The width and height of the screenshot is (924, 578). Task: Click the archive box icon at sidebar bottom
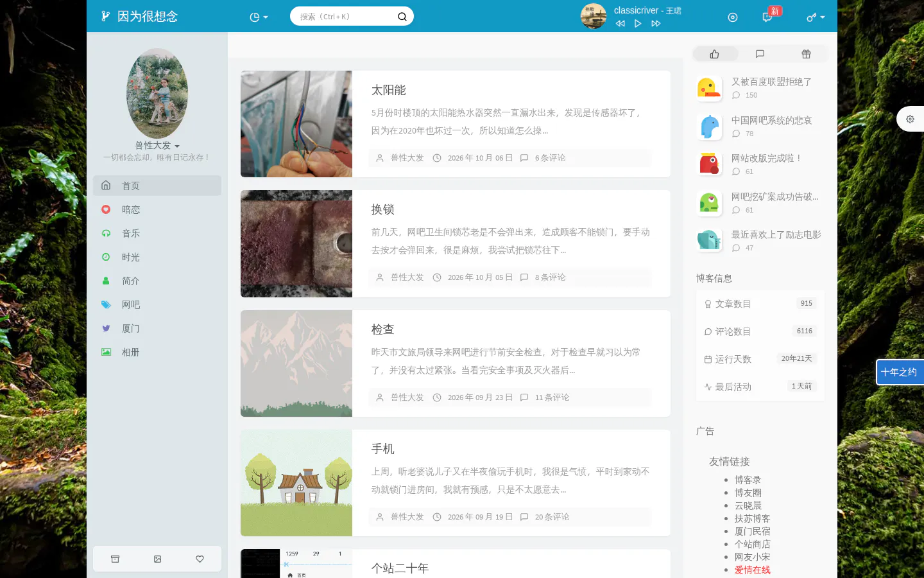115,559
